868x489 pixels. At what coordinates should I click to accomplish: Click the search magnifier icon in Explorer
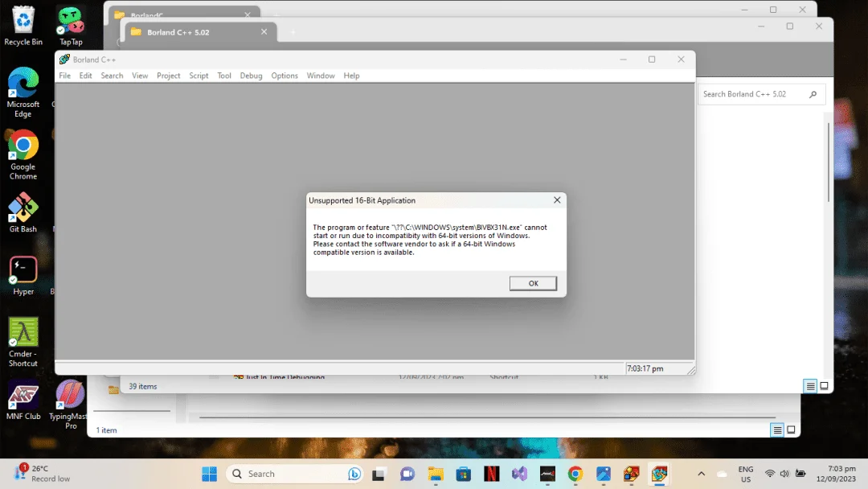pyautogui.click(x=813, y=94)
